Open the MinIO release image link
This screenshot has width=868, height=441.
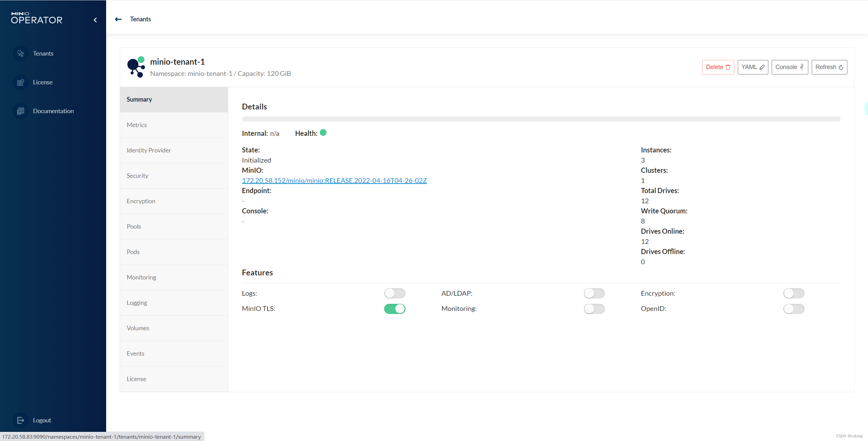point(334,181)
